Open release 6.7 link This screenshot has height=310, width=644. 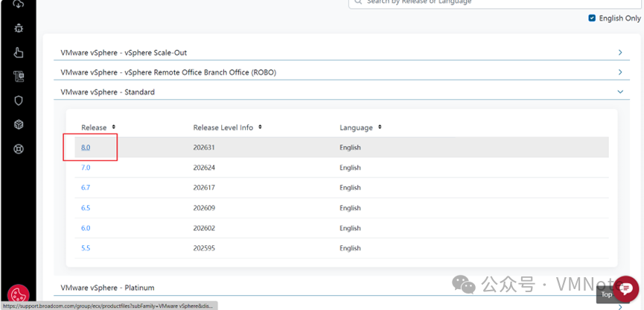86,188
